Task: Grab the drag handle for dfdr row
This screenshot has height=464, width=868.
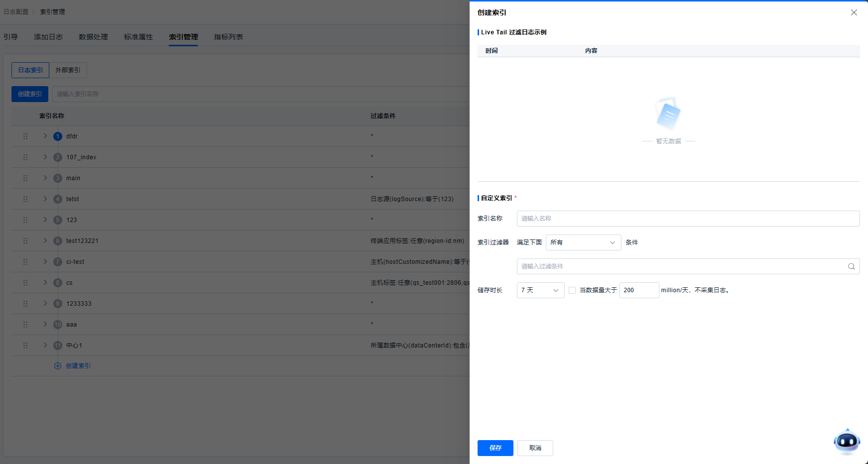Action: coord(25,136)
